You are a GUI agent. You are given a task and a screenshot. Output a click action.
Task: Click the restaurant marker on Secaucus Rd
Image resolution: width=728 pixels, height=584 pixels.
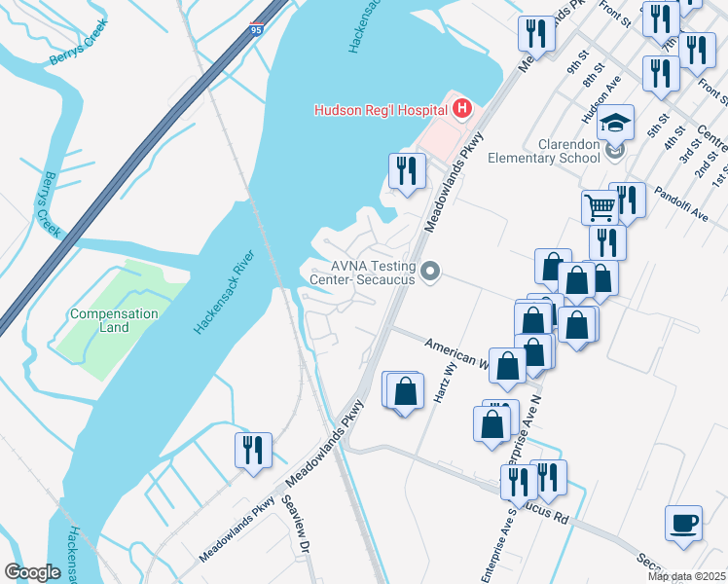tap(519, 484)
